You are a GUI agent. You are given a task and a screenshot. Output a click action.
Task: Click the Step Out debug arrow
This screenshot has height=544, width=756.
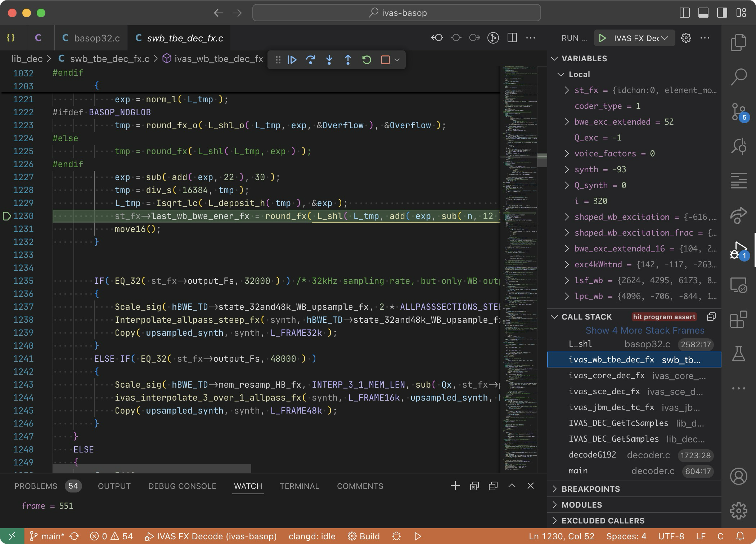point(348,60)
